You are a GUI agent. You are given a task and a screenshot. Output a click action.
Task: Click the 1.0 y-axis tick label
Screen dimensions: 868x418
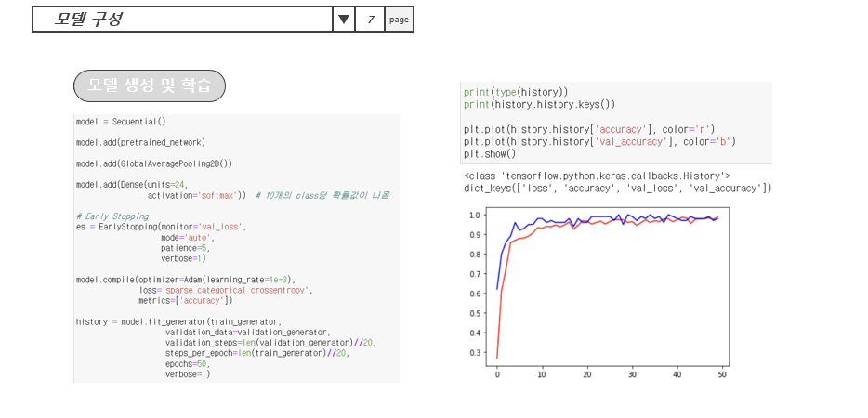pos(475,215)
